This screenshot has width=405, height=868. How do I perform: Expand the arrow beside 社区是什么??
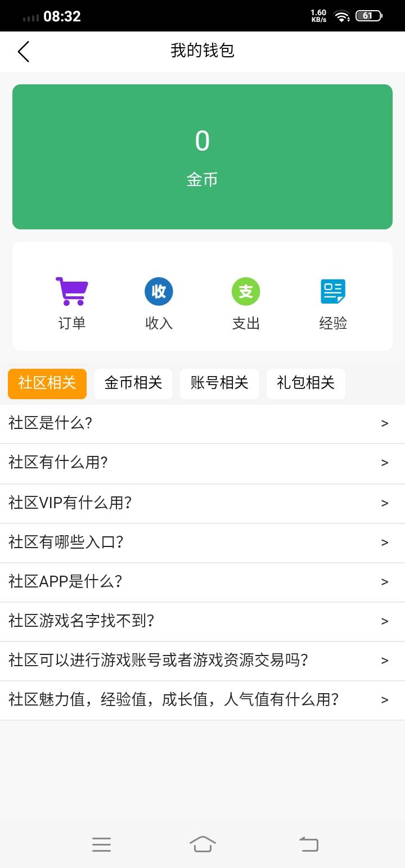pyautogui.click(x=385, y=424)
